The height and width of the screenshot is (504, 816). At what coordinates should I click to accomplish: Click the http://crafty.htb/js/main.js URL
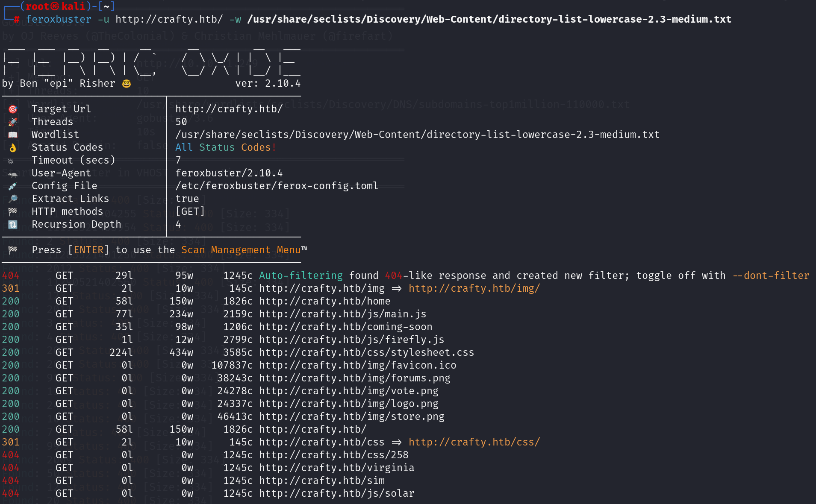click(343, 314)
